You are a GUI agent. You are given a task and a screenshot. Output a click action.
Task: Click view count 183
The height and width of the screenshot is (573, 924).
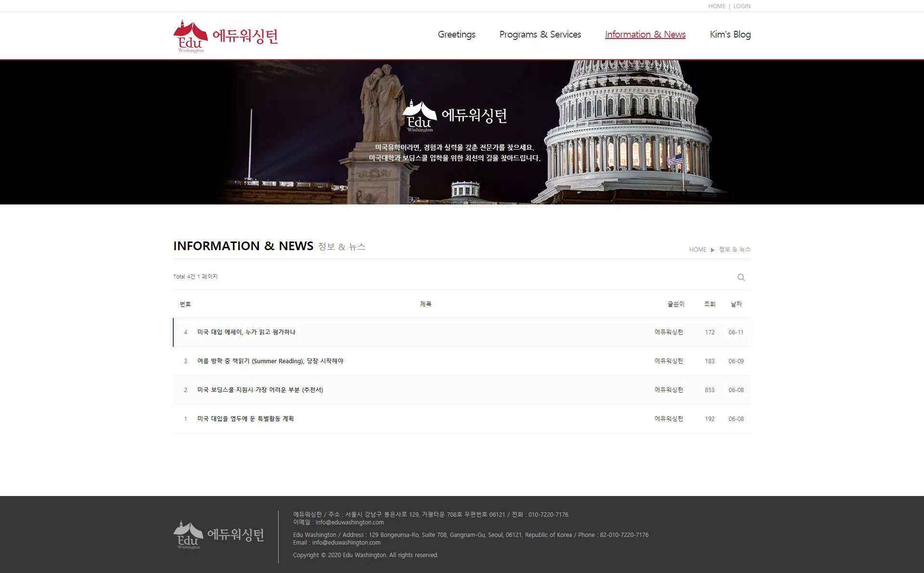pyautogui.click(x=710, y=361)
